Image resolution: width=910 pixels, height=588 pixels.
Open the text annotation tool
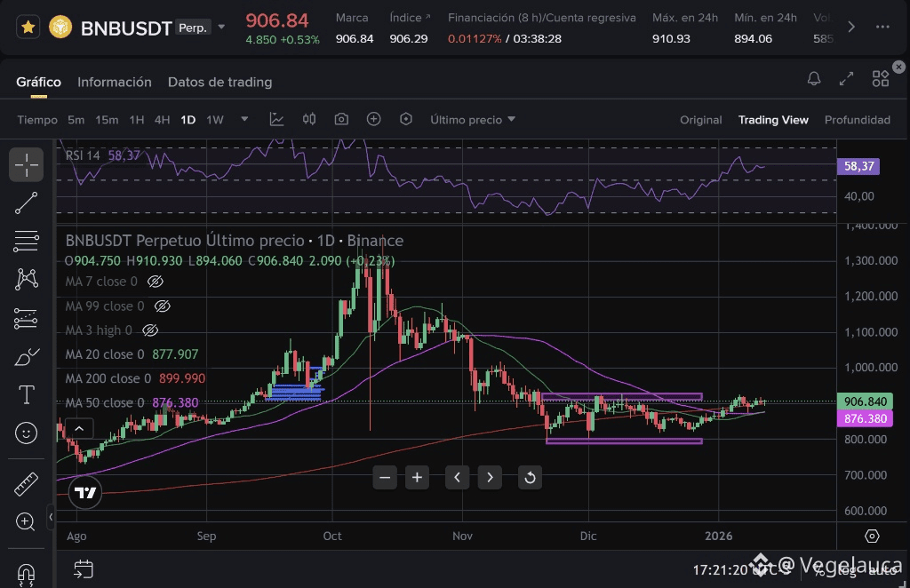click(26, 394)
